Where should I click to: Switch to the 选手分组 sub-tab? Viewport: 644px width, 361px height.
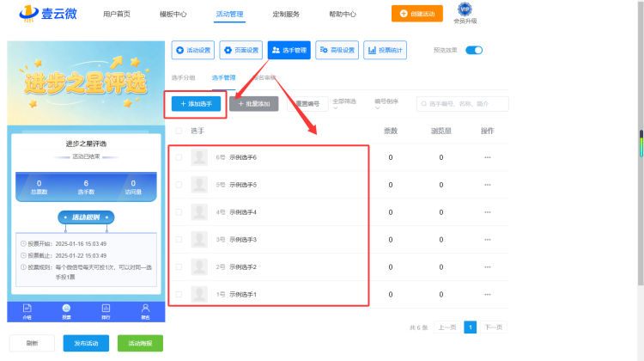pos(183,77)
